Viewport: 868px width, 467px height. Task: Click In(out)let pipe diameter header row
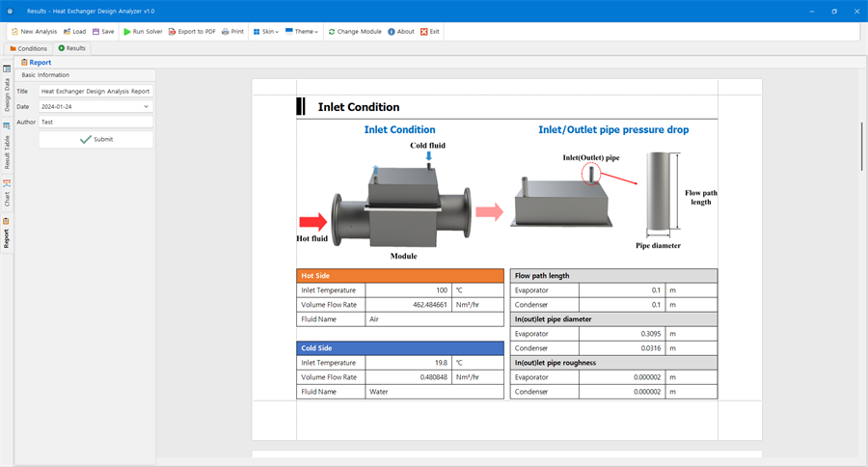[613, 319]
